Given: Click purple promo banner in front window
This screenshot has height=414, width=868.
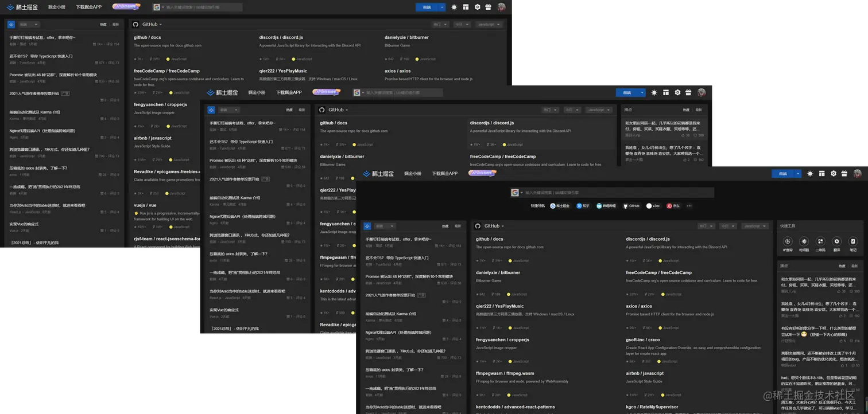Looking at the screenshot, I should pos(482,173).
